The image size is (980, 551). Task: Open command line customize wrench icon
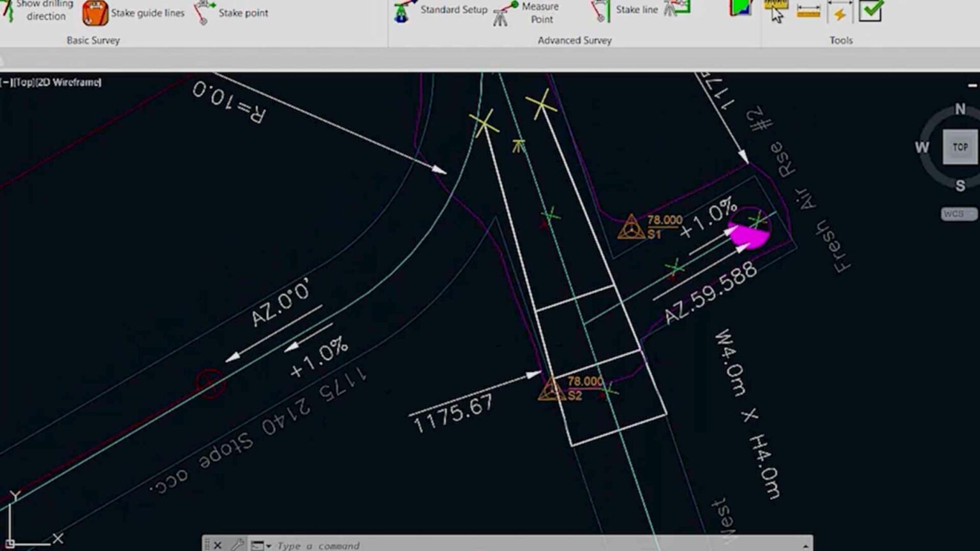(237, 545)
